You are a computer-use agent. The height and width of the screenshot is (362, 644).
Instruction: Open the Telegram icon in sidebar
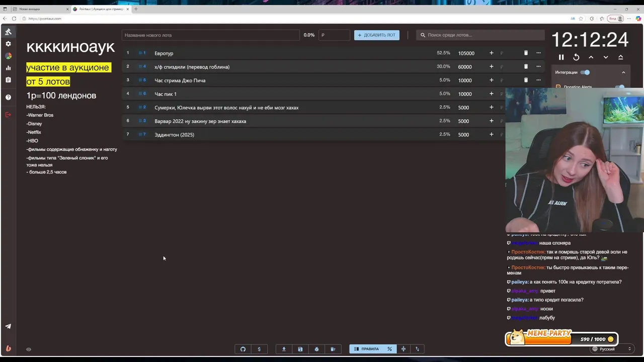(x=8, y=326)
